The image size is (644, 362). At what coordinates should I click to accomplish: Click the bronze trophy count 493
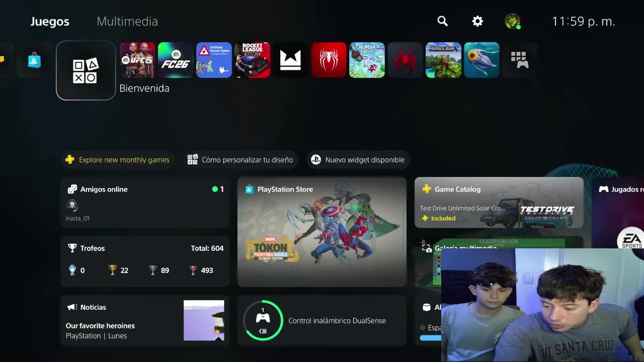(x=201, y=270)
